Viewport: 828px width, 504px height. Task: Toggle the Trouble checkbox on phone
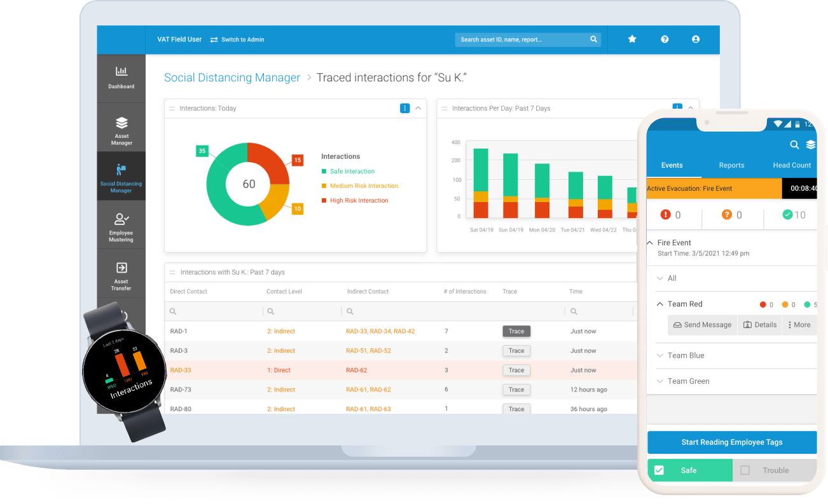[745, 470]
